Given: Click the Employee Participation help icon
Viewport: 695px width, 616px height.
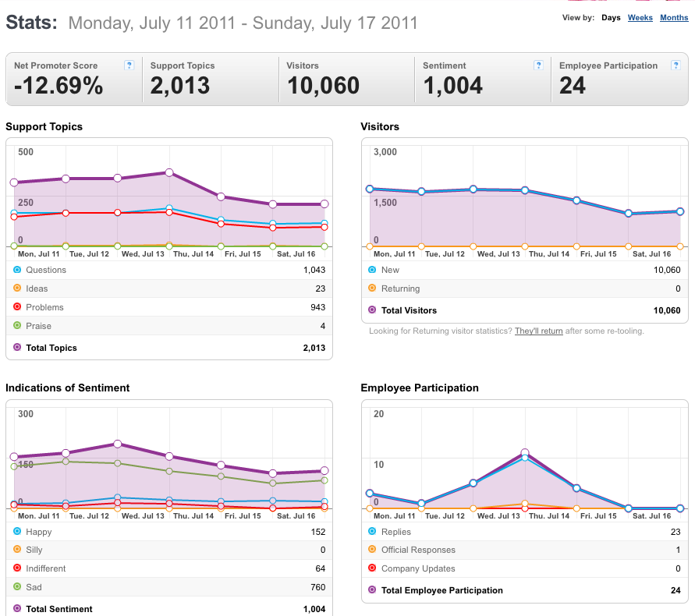Looking at the screenshot, I should (x=675, y=65).
